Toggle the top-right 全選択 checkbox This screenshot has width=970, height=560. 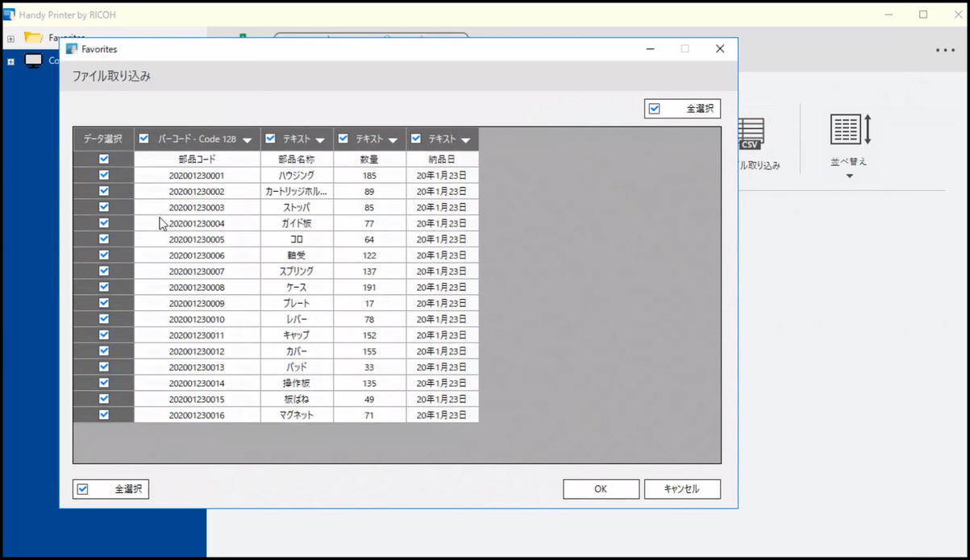[x=655, y=109]
